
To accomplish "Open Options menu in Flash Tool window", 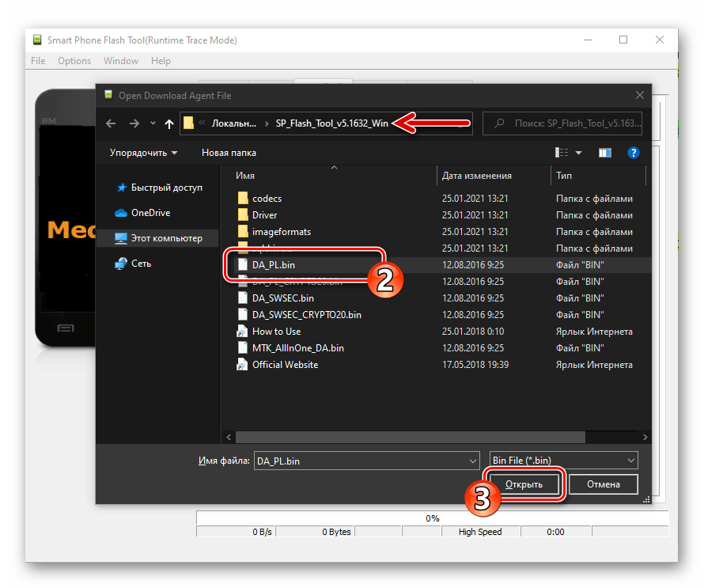I will (74, 61).
